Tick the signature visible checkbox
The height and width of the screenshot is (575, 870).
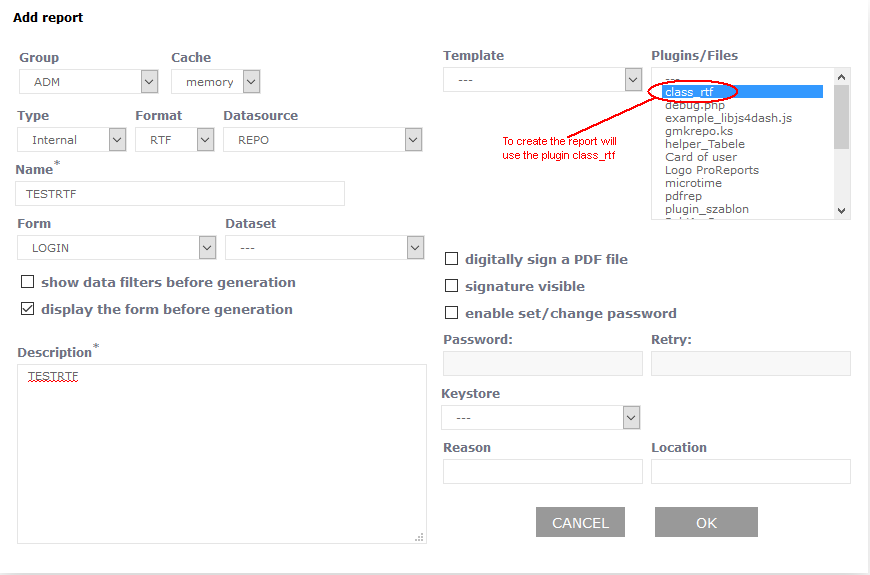click(452, 286)
